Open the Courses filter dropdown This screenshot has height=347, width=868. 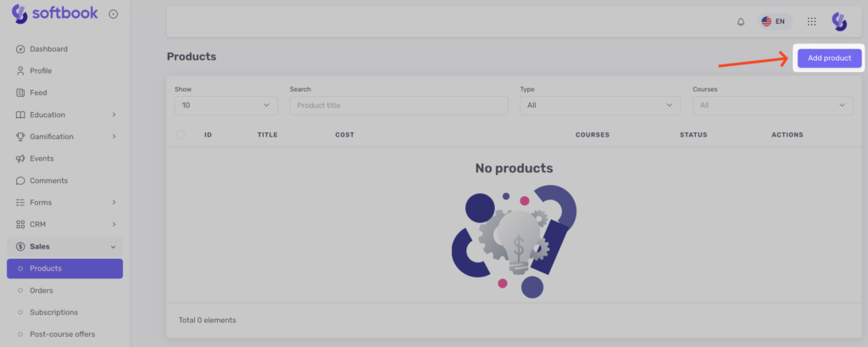(772, 105)
